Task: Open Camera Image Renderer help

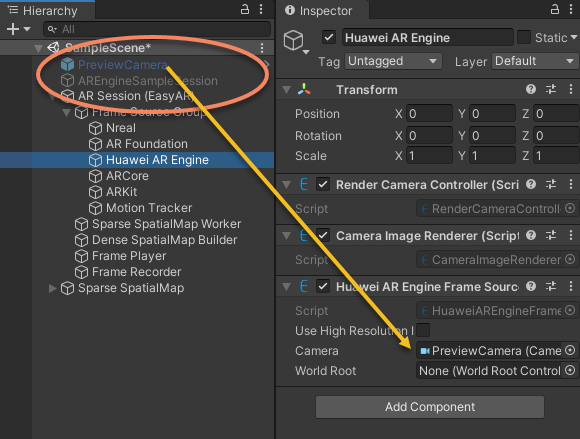Action: 531,235
